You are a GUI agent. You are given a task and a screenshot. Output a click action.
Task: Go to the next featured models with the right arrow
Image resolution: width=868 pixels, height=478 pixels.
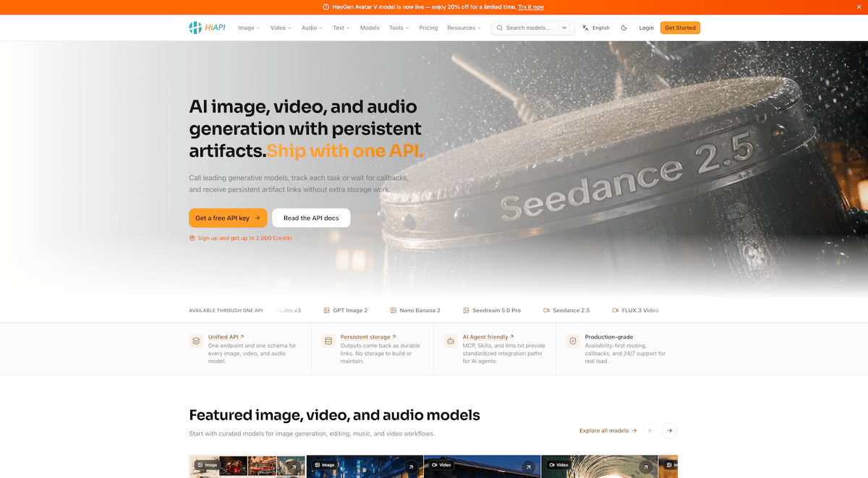pos(670,430)
